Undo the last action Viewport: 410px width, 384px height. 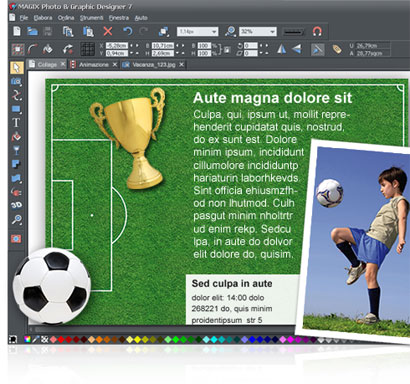[x=128, y=31]
